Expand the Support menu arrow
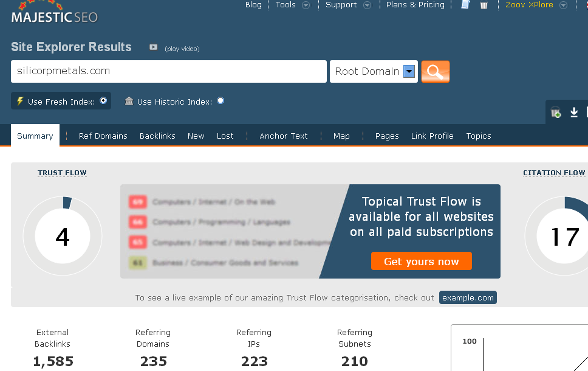The width and height of the screenshot is (588, 371). coord(367,5)
